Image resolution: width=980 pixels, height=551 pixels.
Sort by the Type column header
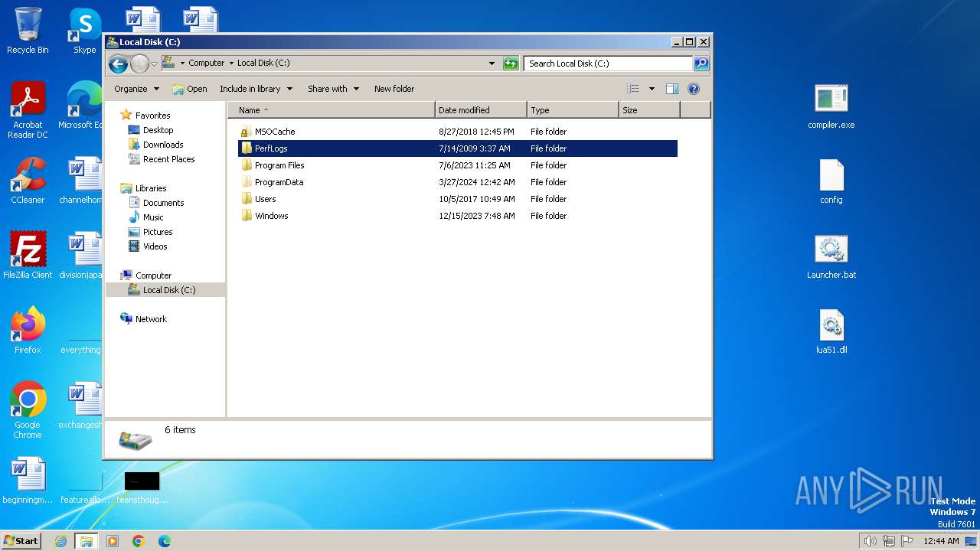pyautogui.click(x=573, y=110)
